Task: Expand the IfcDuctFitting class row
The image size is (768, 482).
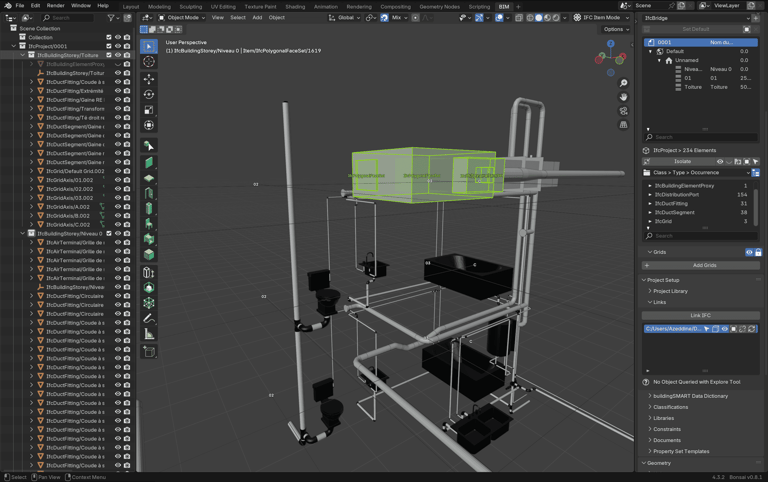Action: point(651,203)
